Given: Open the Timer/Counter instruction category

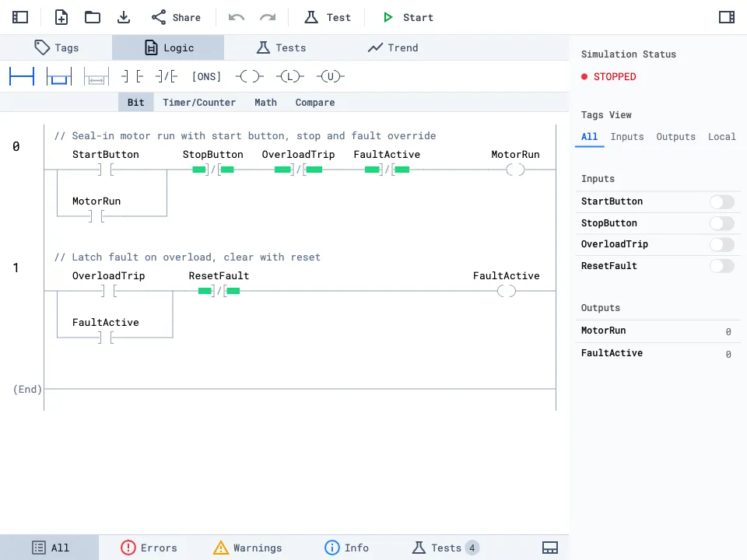Looking at the screenshot, I should 199,103.
